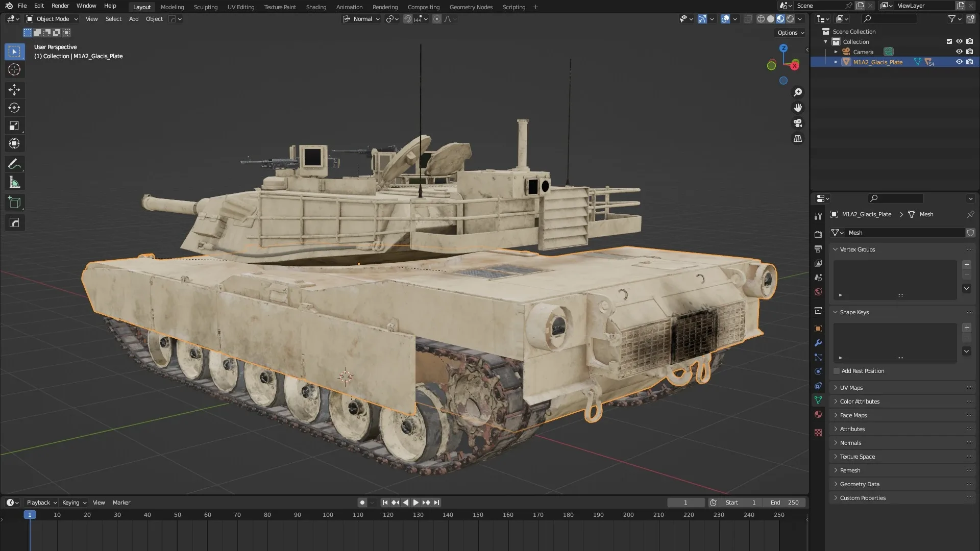Select the Move tool in toolbar

pyautogui.click(x=14, y=90)
